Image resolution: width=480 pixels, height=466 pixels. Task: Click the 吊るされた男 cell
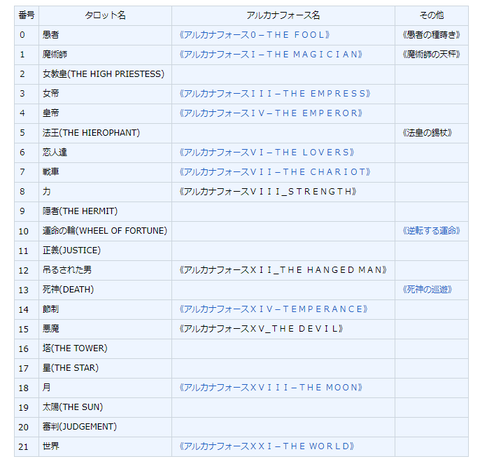[105, 270]
